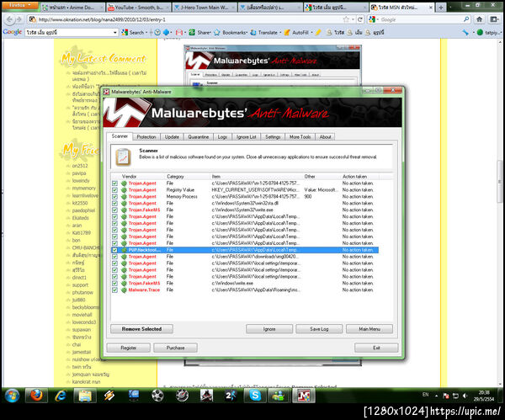Image resolution: width=505 pixels, height=420 pixels.
Task: Click the Exit button
Action: coord(376,348)
